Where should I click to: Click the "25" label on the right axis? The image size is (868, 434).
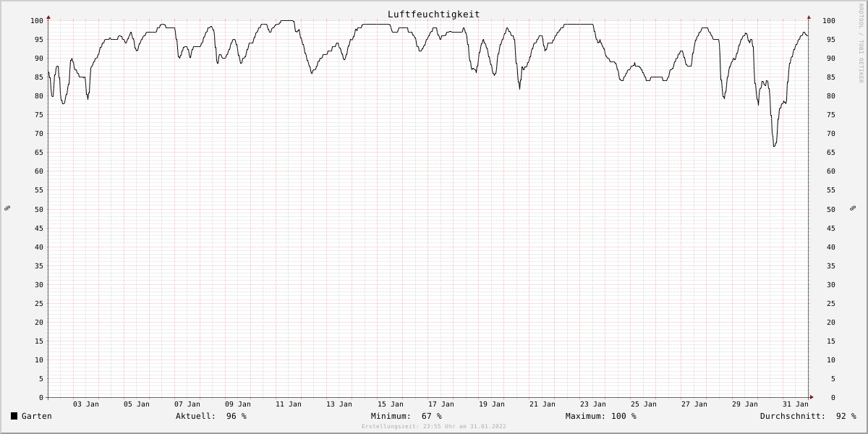click(x=831, y=304)
